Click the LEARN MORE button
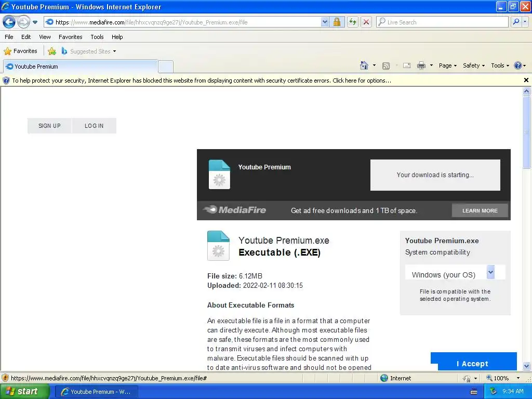This screenshot has width=532, height=399. coord(480,211)
